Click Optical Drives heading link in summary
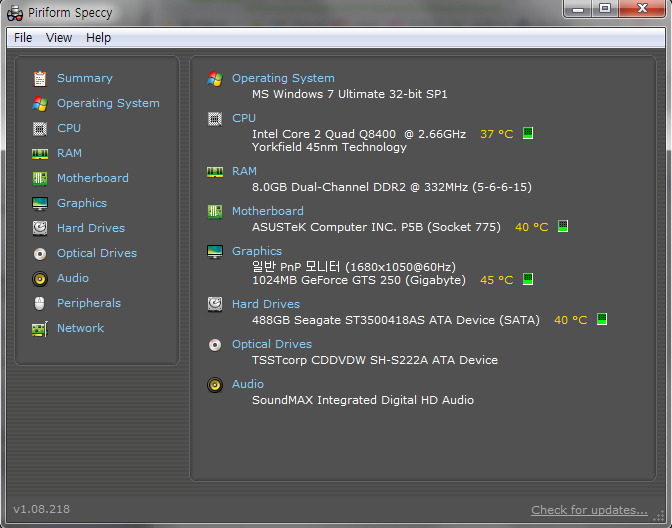The width and height of the screenshot is (672, 528). 272,344
